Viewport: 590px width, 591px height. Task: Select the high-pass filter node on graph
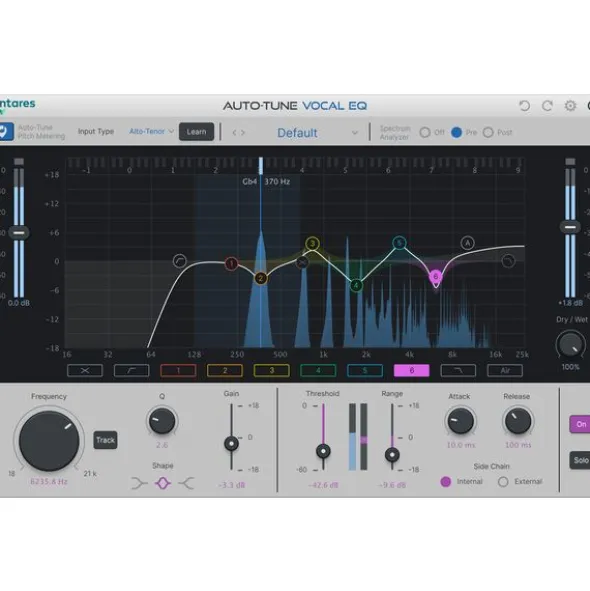point(180,261)
